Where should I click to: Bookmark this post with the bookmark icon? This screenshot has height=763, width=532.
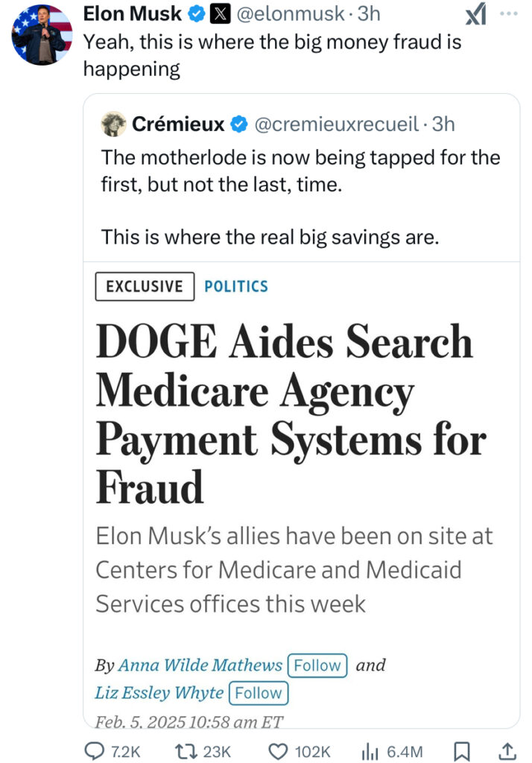461,751
